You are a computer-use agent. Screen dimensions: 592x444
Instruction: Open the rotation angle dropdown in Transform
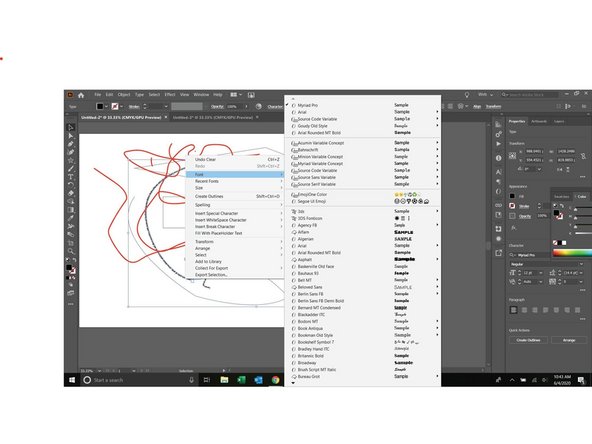click(539, 169)
